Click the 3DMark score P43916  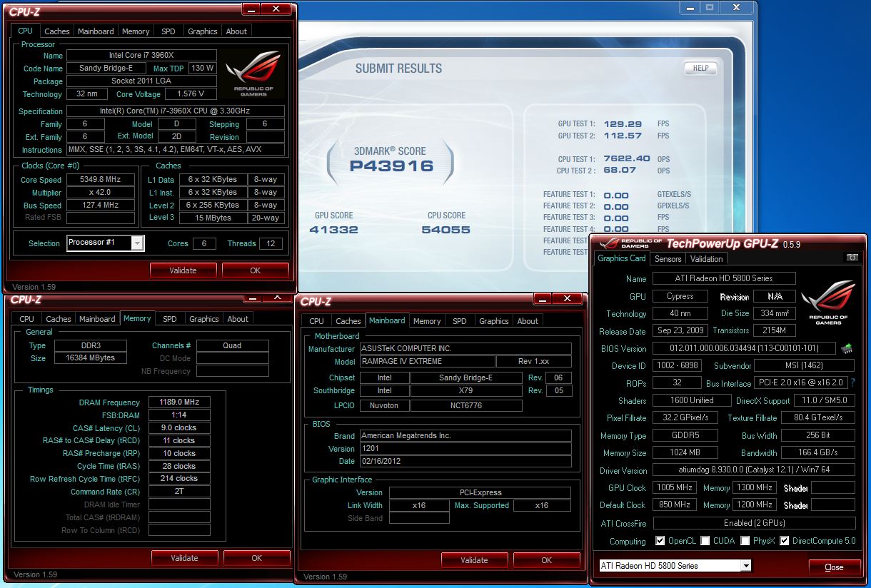[392, 166]
